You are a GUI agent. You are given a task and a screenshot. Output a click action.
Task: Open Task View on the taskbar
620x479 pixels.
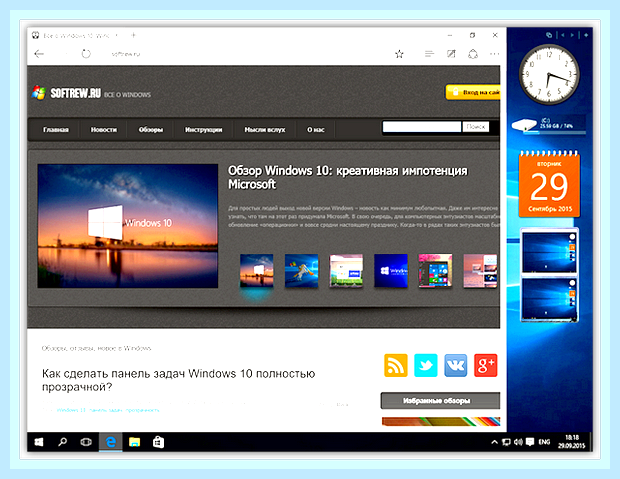[86, 442]
